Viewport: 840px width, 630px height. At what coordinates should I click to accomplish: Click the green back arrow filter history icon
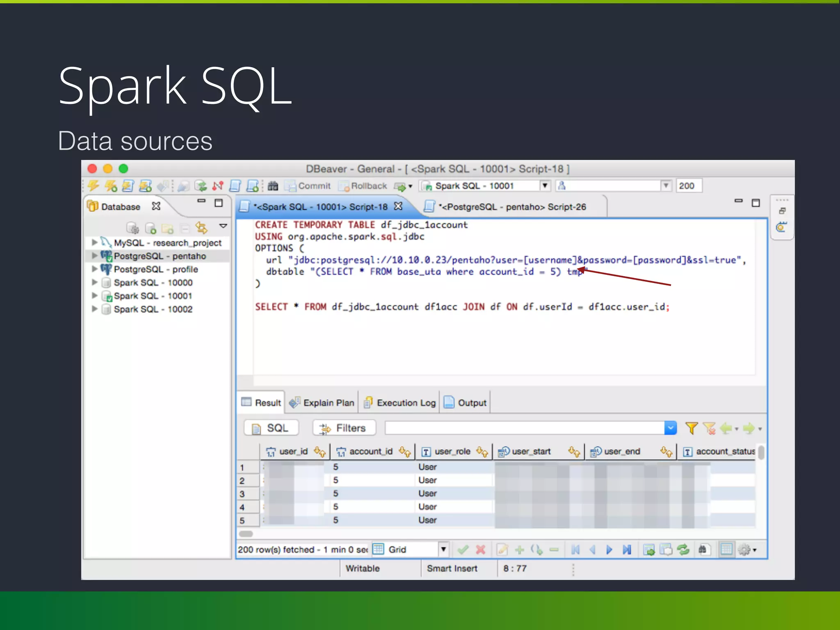point(726,428)
